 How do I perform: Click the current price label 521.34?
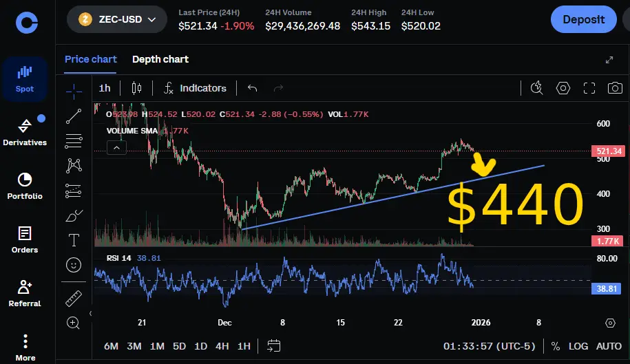click(608, 151)
